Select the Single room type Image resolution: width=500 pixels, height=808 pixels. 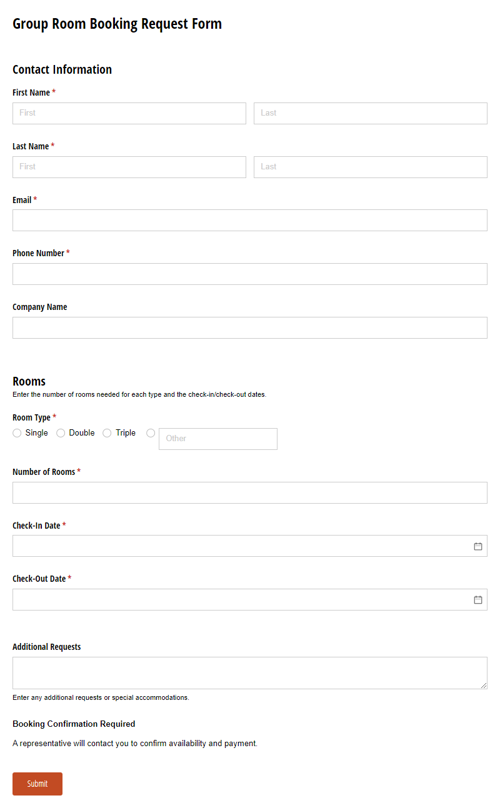point(17,433)
